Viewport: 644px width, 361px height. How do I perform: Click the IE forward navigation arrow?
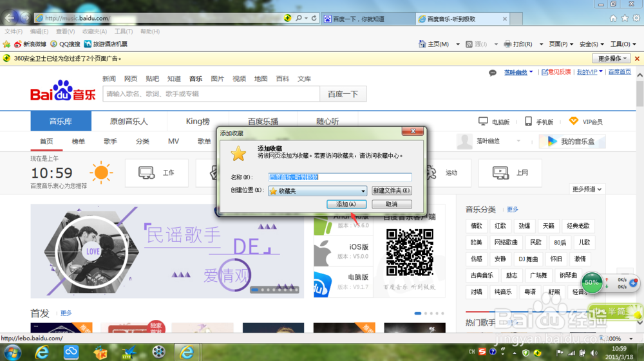(26, 17)
